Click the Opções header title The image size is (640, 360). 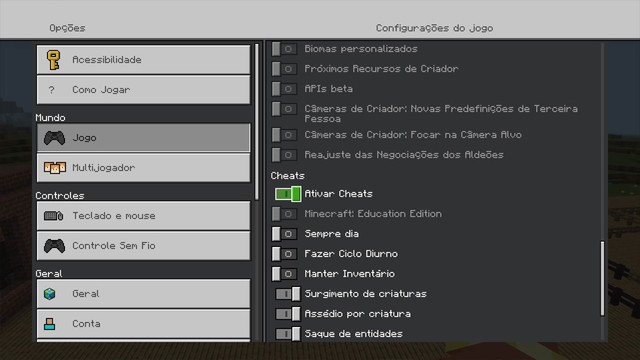(x=67, y=28)
